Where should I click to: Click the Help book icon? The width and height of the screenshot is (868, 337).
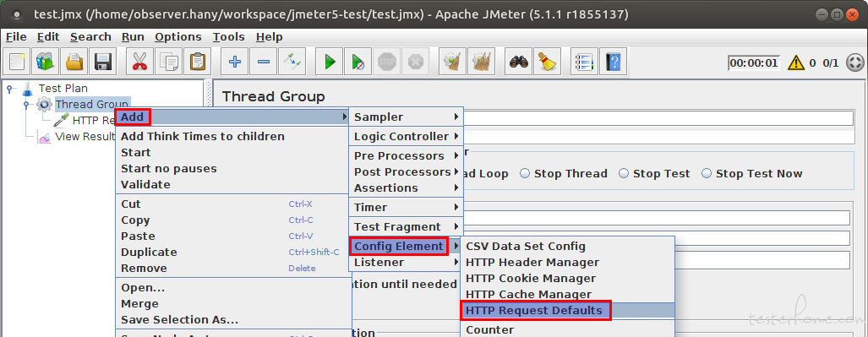[614, 62]
